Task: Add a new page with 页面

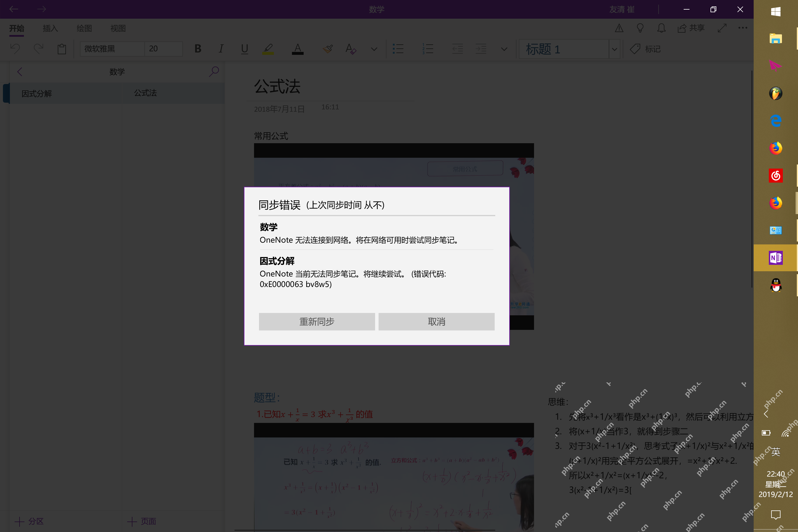Action: point(142,521)
